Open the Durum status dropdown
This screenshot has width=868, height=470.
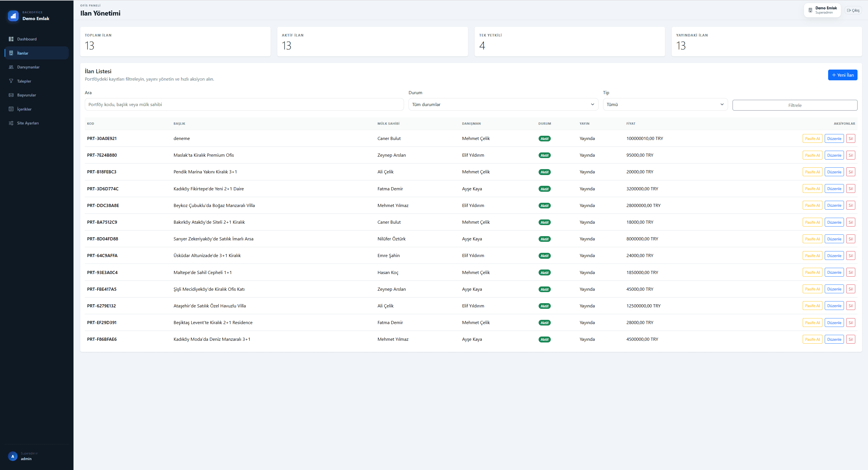[x=503, y=104]
